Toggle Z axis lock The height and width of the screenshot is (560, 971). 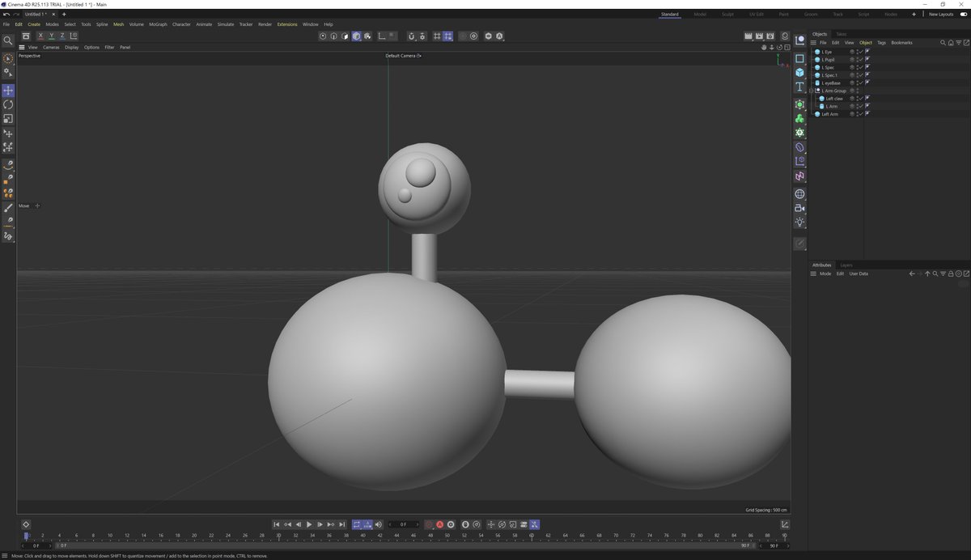click(62, 36)
